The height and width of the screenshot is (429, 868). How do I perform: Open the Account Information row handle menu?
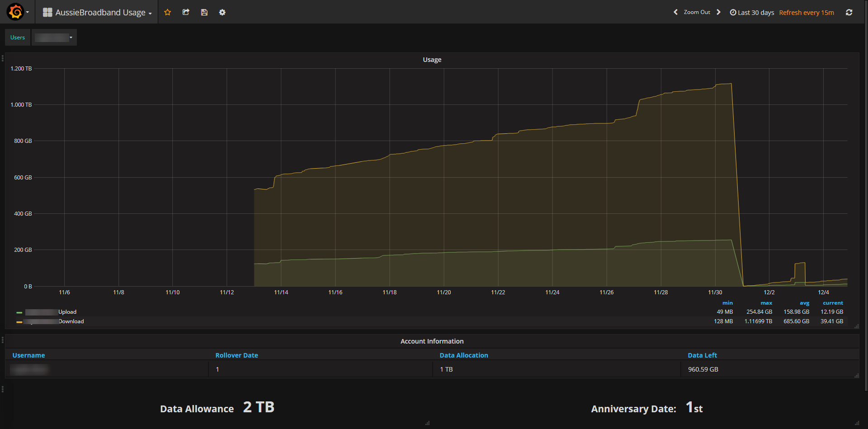coord(2,340)
